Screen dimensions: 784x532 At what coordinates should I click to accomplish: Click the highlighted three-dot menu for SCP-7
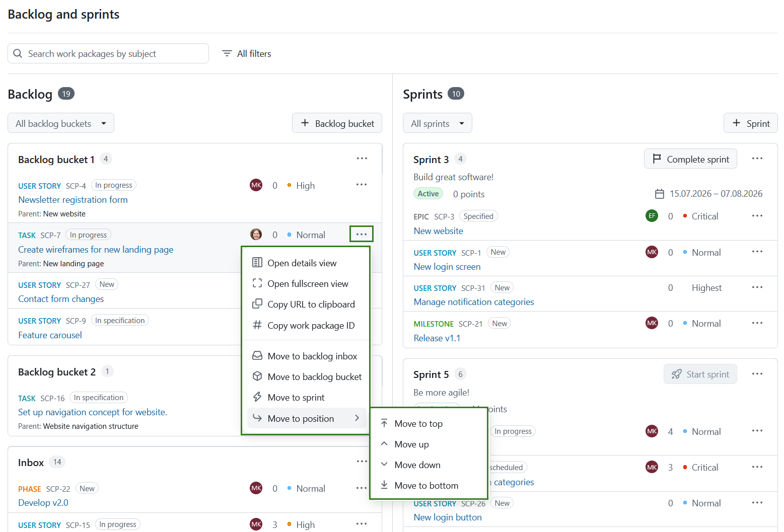click(362, 234)
